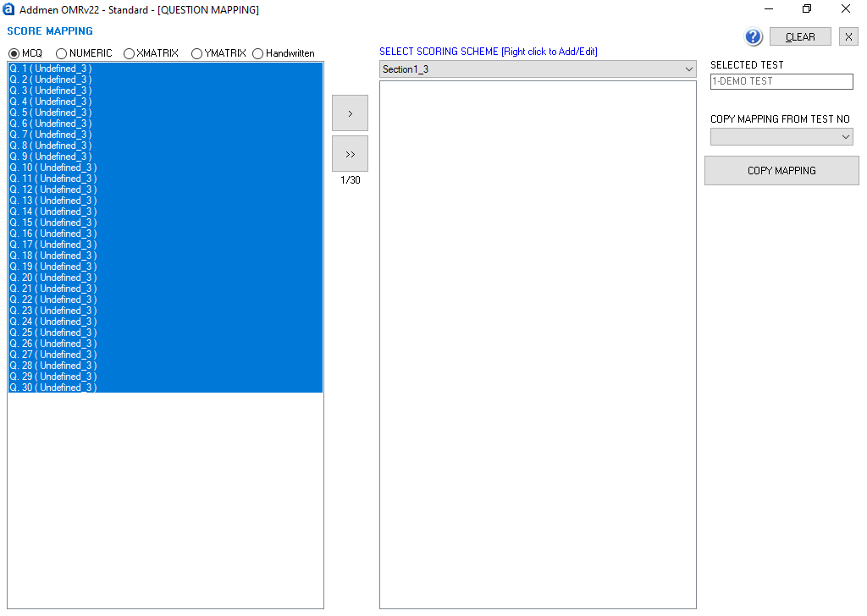Click the Select Scoring Scheme blue label

pos(489,52)
